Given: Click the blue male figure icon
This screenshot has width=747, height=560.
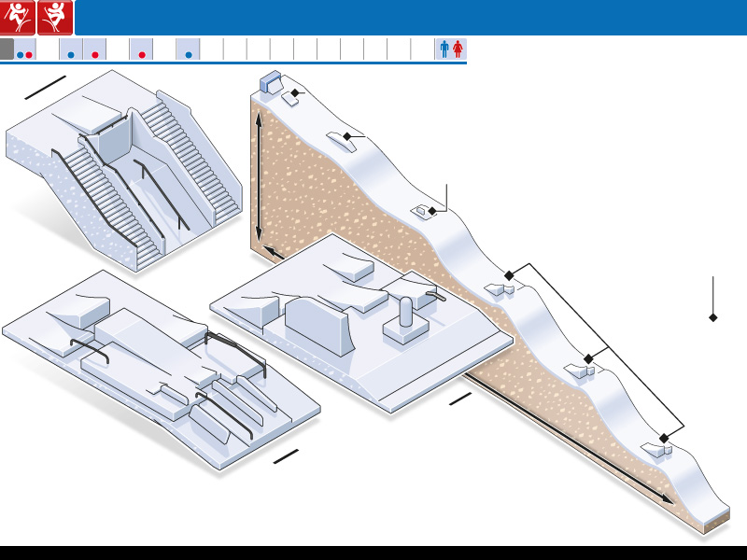Looking at the screenshot, I should coord(444,49).
